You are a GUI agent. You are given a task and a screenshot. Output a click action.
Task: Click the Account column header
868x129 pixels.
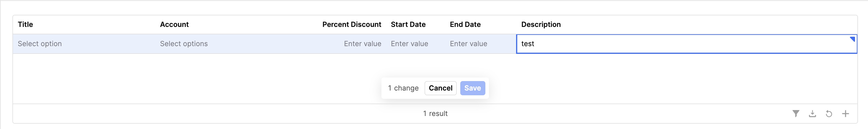(174, 24)
